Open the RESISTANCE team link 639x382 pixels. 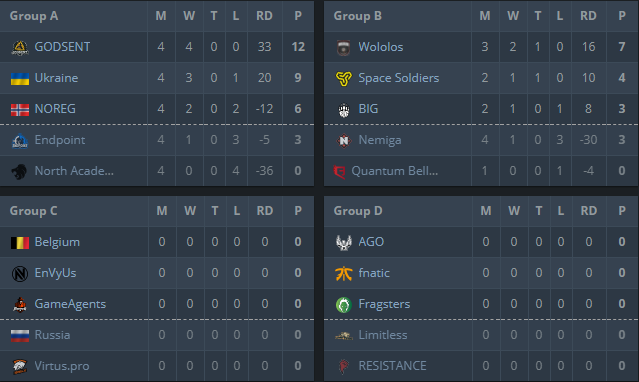click(x=392, y=366)
